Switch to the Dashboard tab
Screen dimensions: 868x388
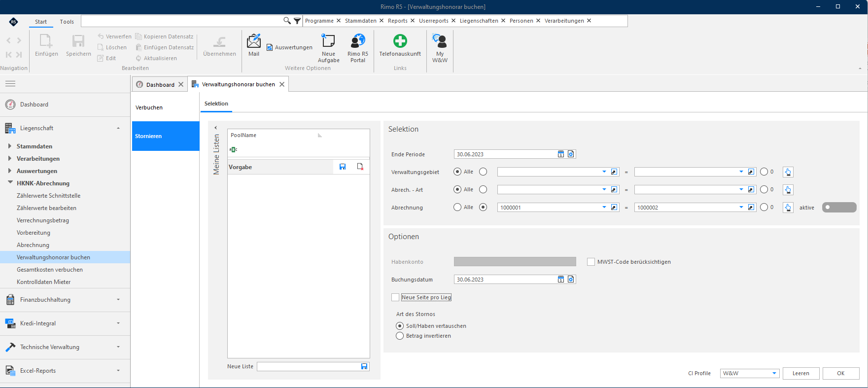click(x=160, y=84)
